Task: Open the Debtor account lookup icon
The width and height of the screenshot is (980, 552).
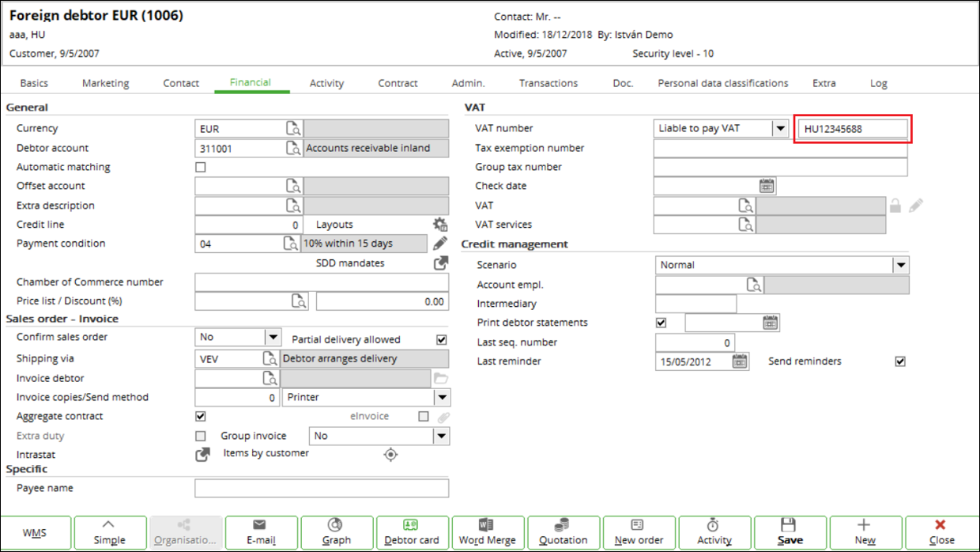Action: coord(293,148)
